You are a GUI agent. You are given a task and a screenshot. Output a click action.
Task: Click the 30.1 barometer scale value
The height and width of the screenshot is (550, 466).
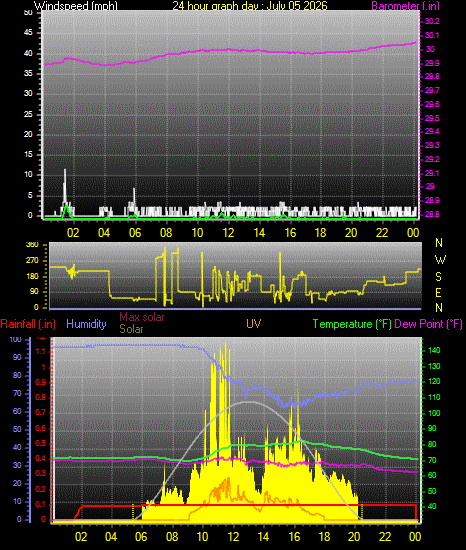pyautogui.click(x=432, y=35)
